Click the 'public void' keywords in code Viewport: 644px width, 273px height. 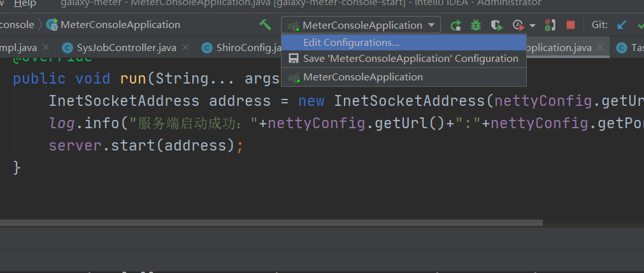[x=62, y=78]
